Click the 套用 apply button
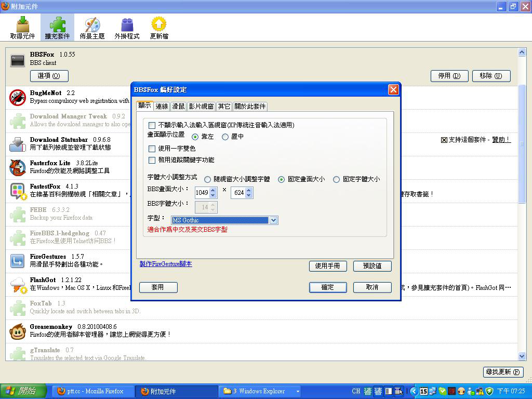The height and width of the screenshot is (399, 532). [x=158, y=287]
